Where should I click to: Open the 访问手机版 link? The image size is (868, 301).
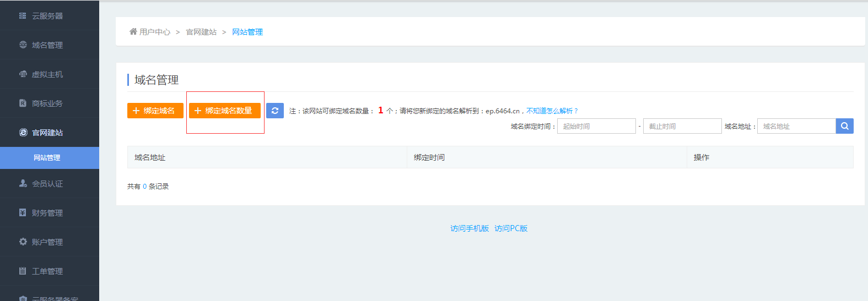(469, 228)
